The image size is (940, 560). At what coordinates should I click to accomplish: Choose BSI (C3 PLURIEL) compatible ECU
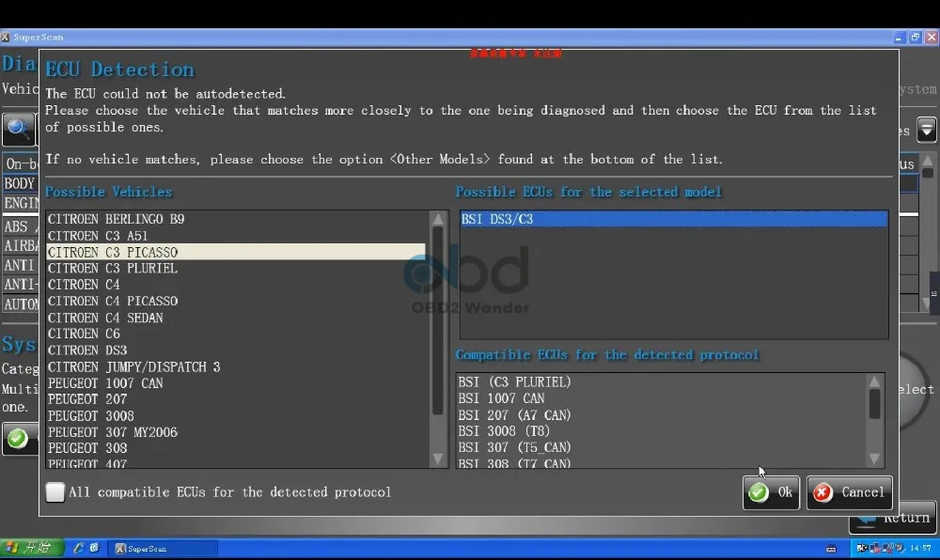661,382
